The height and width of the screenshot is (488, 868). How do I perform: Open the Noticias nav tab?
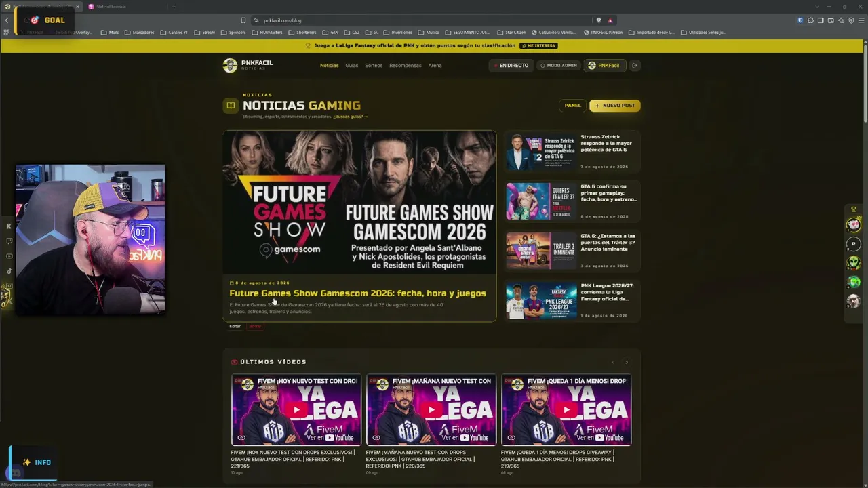click(329, 66)
